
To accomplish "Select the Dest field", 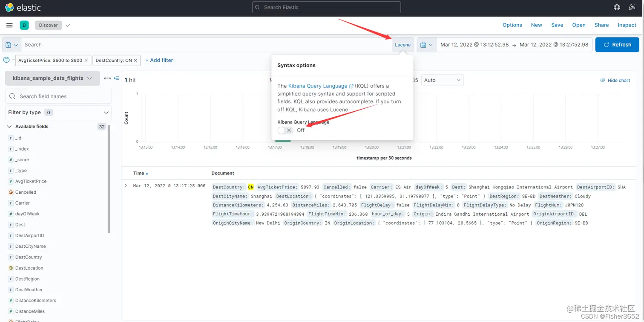I will pyautogui.click(x=20, y=225).
